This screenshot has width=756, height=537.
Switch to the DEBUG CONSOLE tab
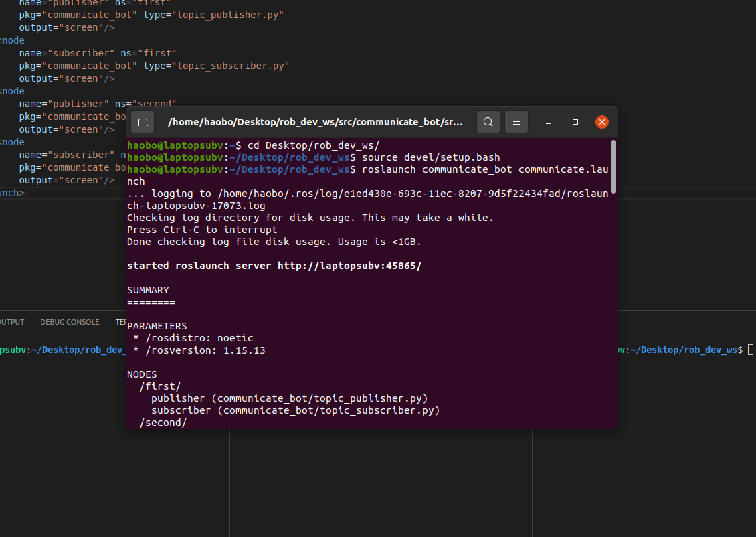pyautogui.click(x=70, y=322)
